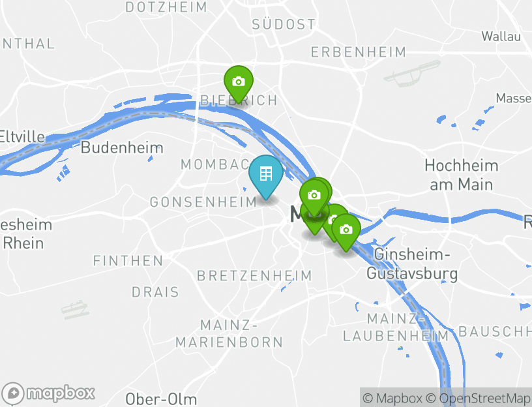Click the airport icon near Erbenheim
The height and width of the screenshot is (407, 532).
click(412, 73)
